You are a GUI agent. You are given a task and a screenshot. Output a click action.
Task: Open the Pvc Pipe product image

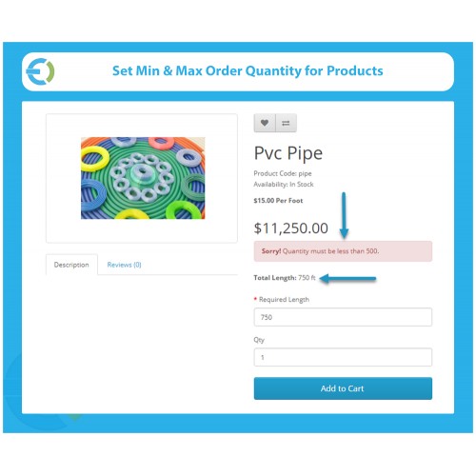tap(143, 178)
